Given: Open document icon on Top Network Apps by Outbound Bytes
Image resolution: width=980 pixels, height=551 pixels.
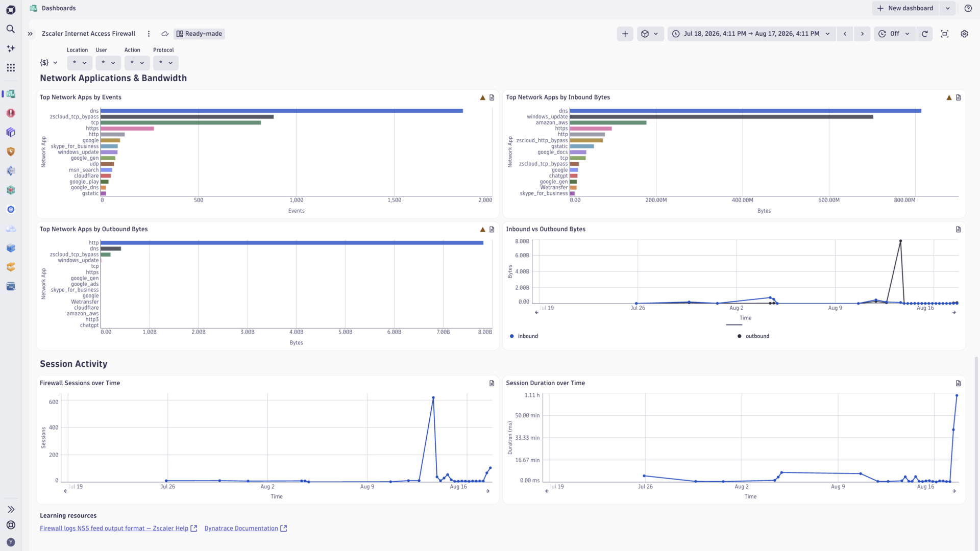Looking at the screenshot, I should [492, 230].
